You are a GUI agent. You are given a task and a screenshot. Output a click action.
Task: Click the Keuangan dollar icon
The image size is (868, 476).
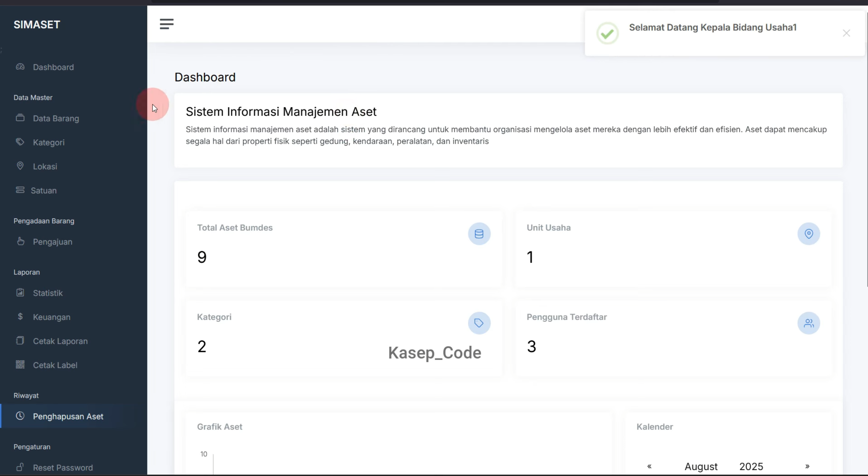[x=20, y=316]
